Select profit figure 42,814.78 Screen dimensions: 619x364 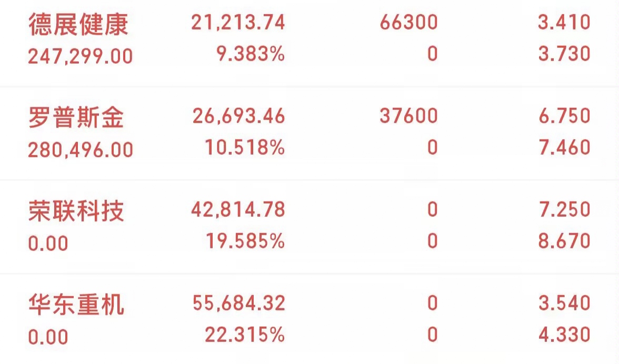click(x=238, y=209)
